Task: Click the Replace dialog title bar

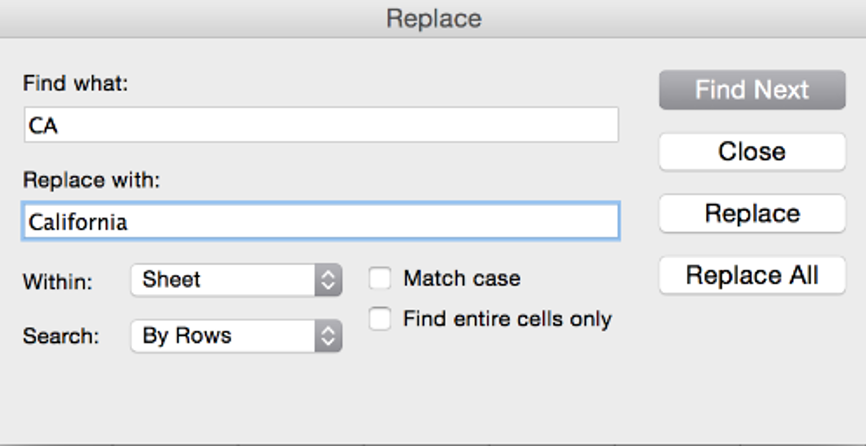Action: [x=433, y=18]
